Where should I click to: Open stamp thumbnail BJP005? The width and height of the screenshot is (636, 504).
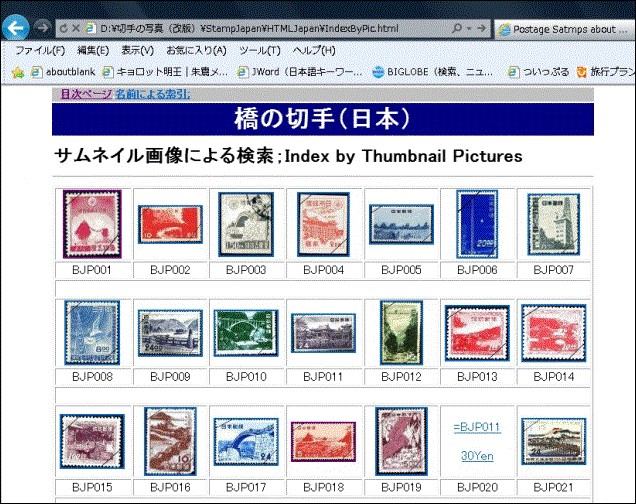pos(401,224)
